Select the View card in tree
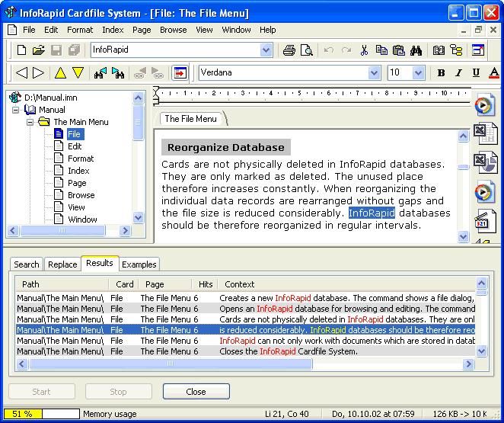Screen dimensions: 504x423 coord(76,207)
